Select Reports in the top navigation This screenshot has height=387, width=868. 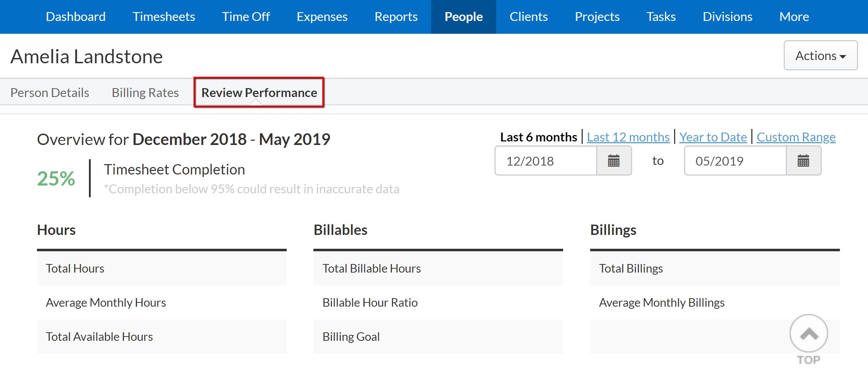pos(396,17)
